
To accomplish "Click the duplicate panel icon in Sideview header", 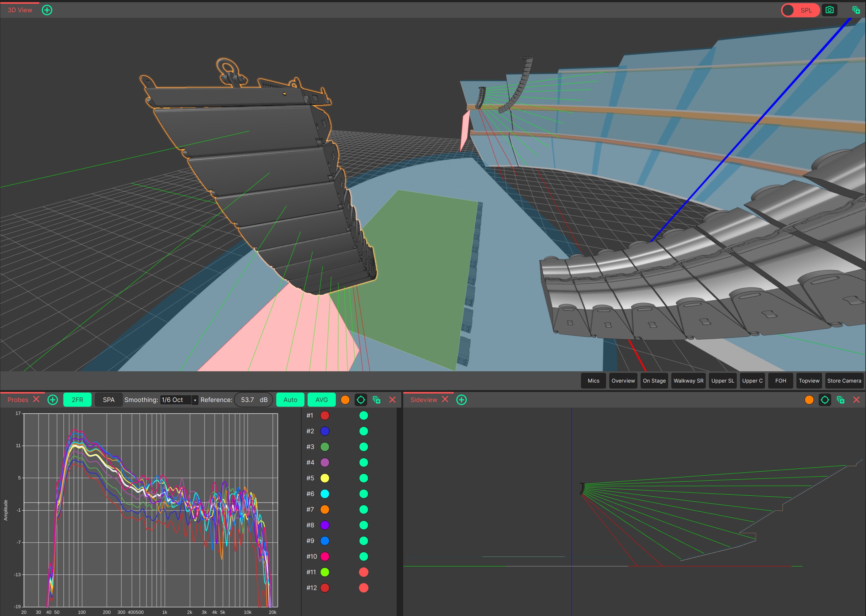I will (x=840, y=400).
